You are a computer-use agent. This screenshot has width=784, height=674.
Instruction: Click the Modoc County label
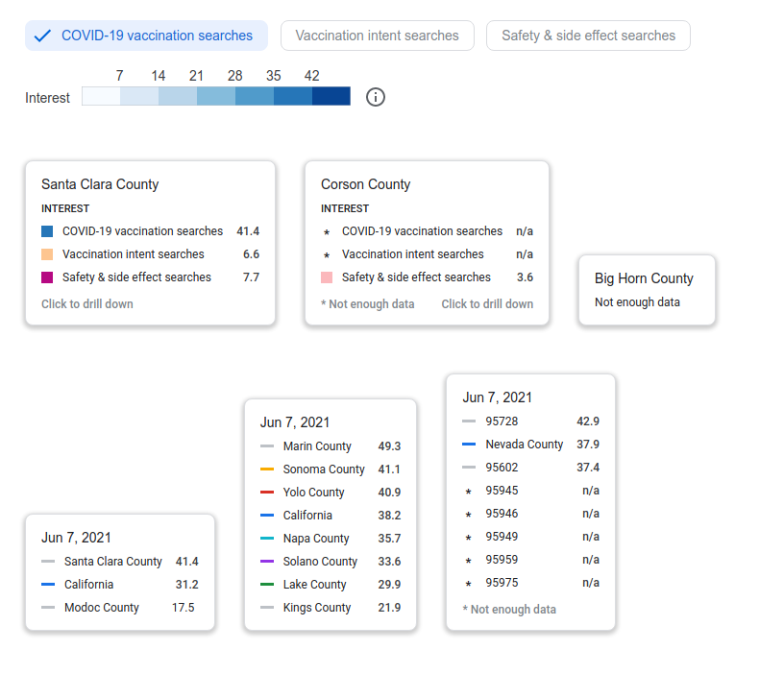(102, 608)
